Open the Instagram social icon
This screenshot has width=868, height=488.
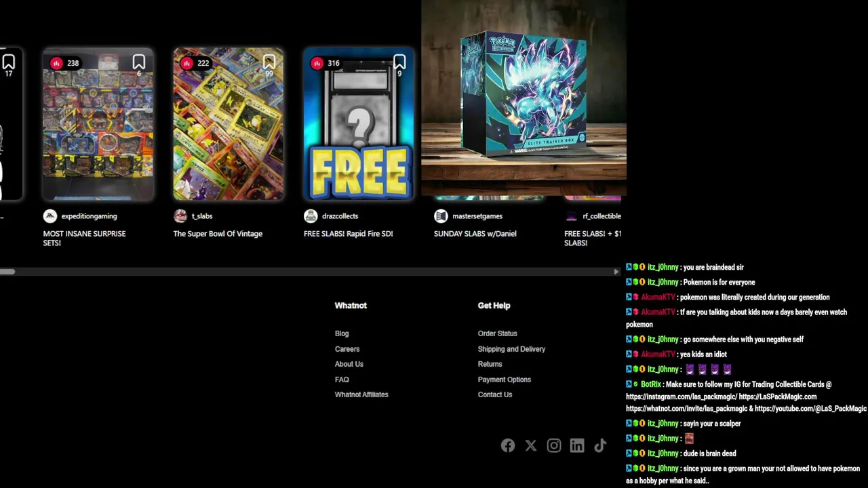[554, 445]
